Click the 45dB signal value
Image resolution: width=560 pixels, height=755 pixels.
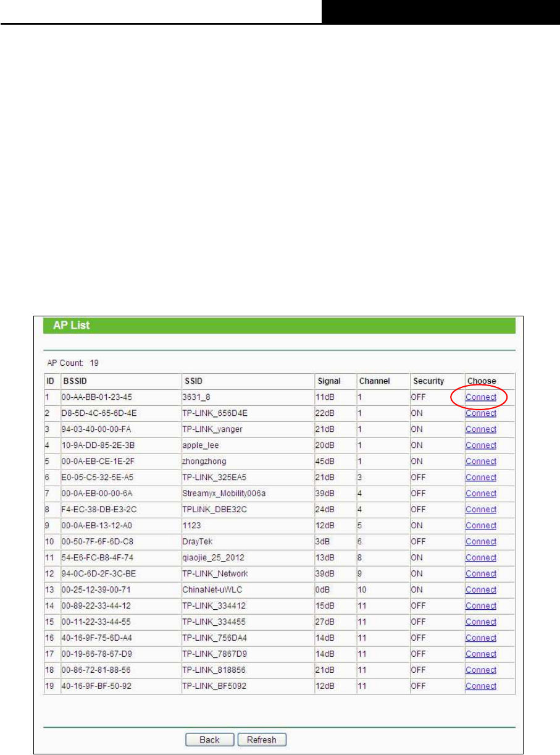(325, 462)
